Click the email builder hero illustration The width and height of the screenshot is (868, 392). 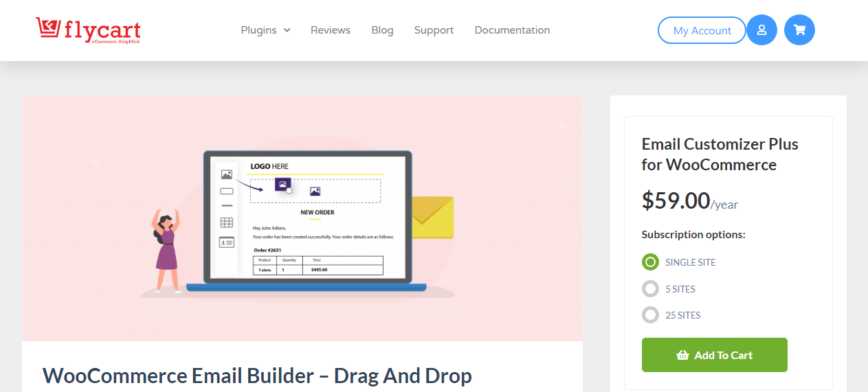pyautogui.click(x=302, y=218)
